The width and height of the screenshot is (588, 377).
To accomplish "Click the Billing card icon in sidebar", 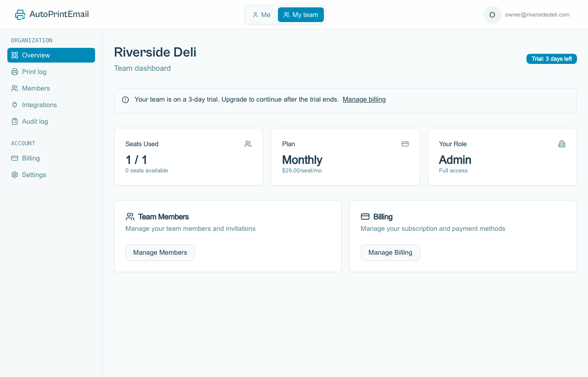I will 15,158.
